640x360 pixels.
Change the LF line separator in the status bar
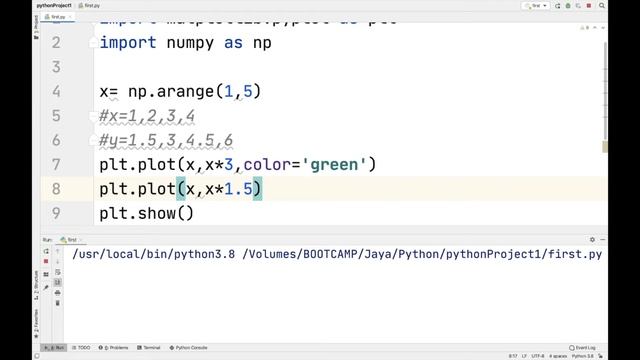tap(524, 356)
